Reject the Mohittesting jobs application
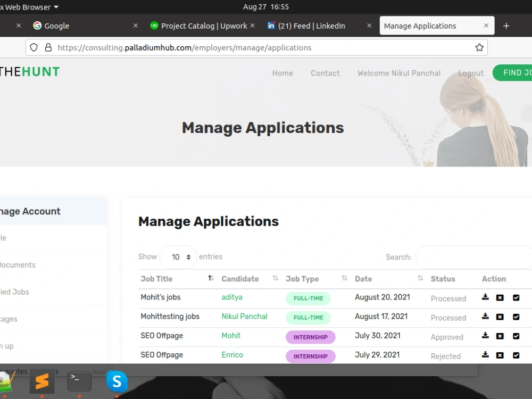The height and width of the screenshot is (399, 532). coord(500,317)
